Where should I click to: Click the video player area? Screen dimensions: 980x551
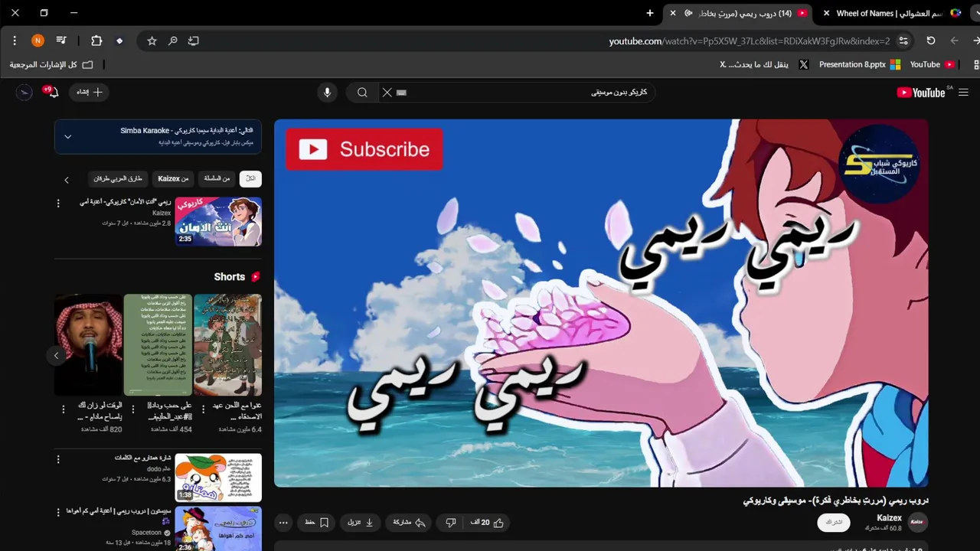(x=601, y=303)
